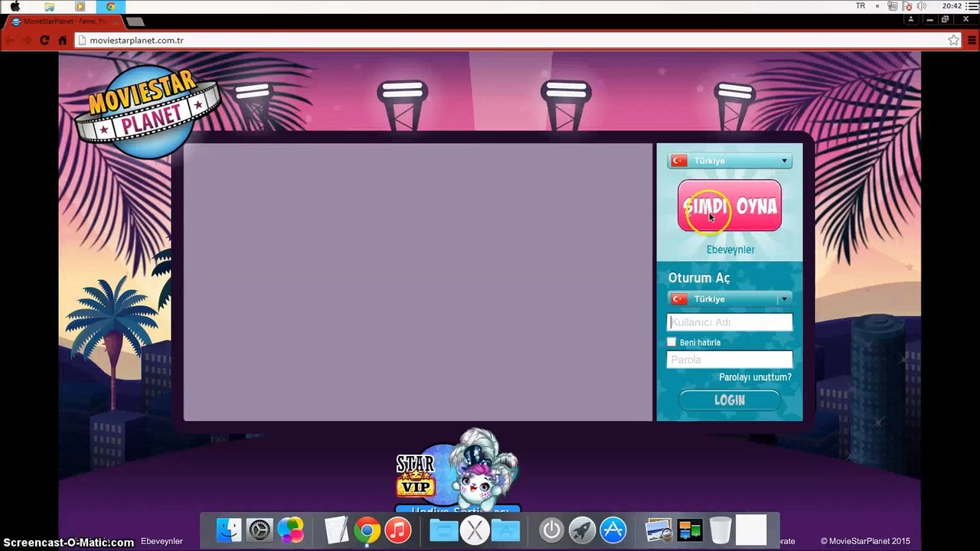Click the Star VIP banner

click(457, 471)
